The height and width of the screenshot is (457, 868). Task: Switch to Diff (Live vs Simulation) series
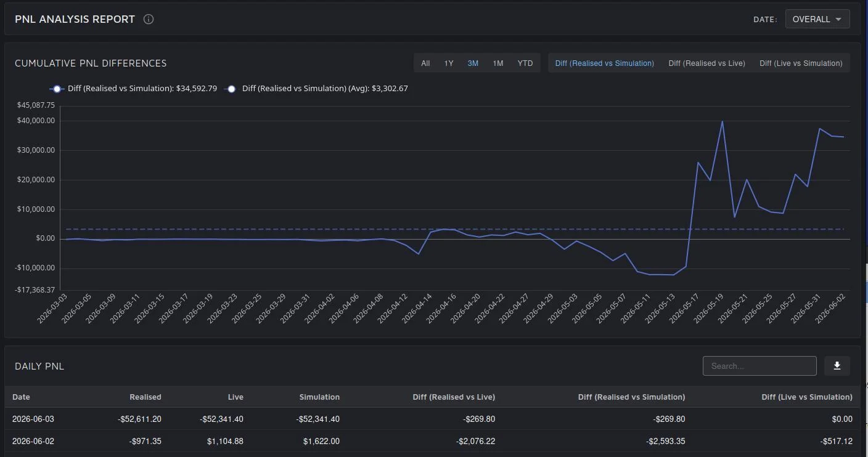click(801, 63)
